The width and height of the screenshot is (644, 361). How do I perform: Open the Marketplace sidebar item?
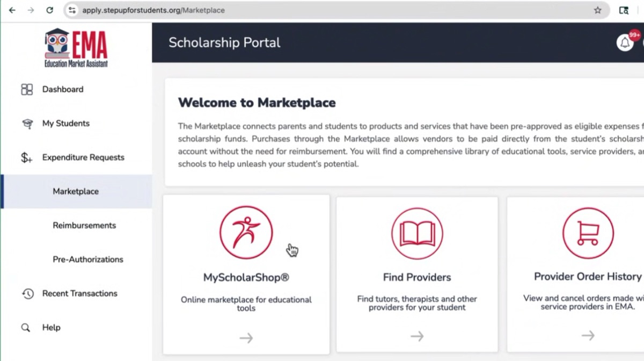pyautogui.click(x=76, y=191)
